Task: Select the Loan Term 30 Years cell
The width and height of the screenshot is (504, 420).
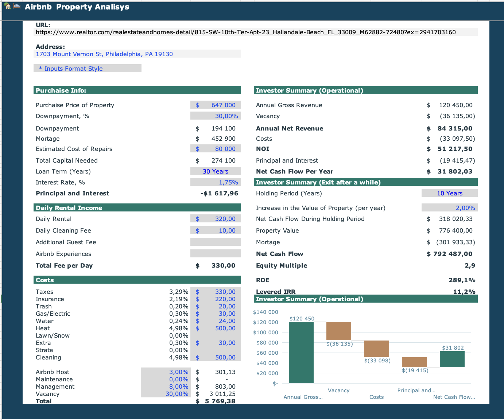Action: click(216, 171)
